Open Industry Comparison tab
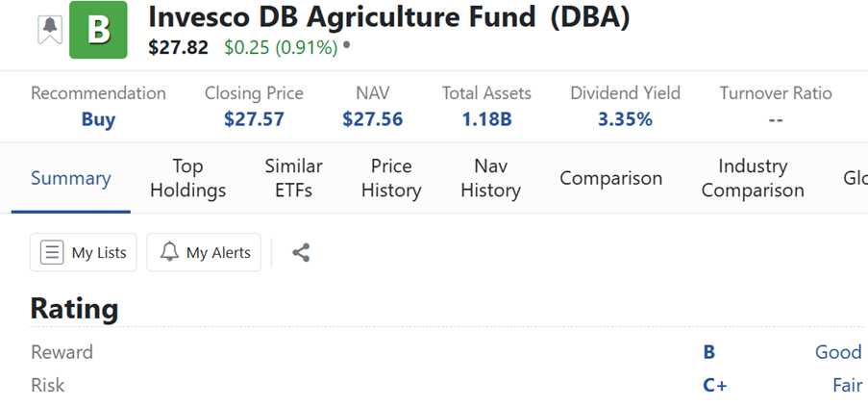The width and height of the screenshot is (868, 407). click(753, 178)
